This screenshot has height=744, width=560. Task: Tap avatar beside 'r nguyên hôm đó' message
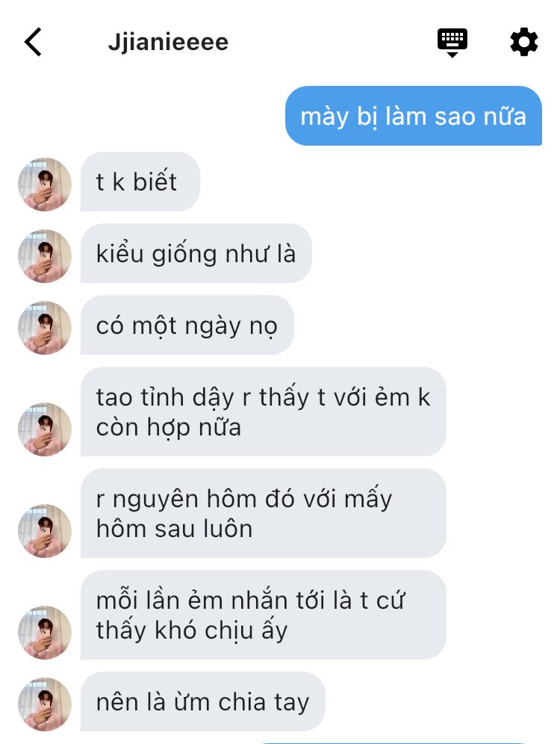[45, 531]
